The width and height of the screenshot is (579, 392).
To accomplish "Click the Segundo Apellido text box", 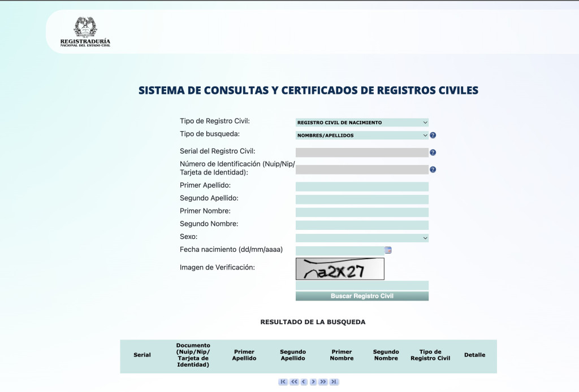I will coord(362,199).
